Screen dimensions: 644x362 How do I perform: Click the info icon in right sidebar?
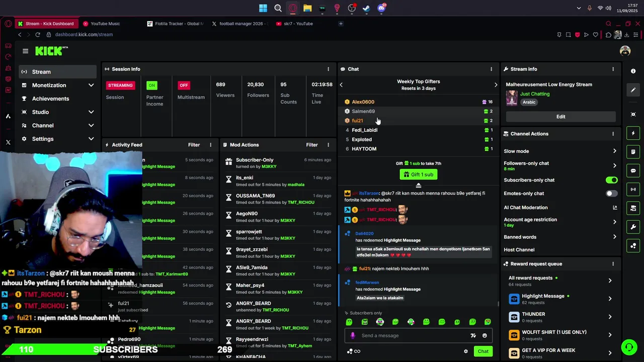point(633,71)
